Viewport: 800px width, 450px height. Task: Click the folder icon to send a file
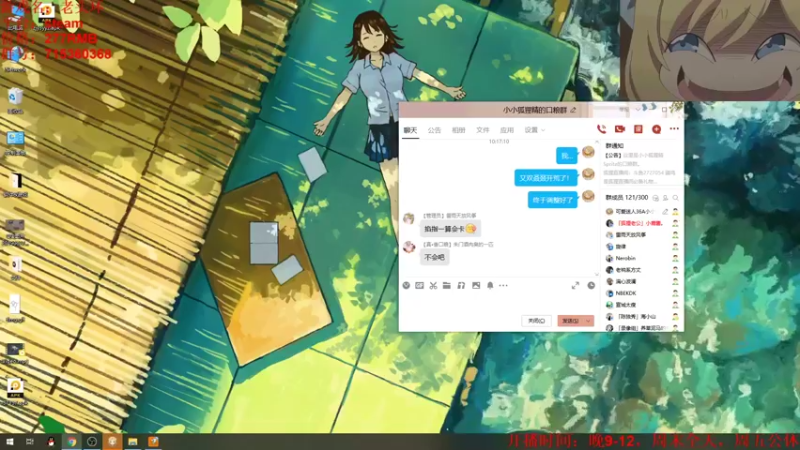447,286
